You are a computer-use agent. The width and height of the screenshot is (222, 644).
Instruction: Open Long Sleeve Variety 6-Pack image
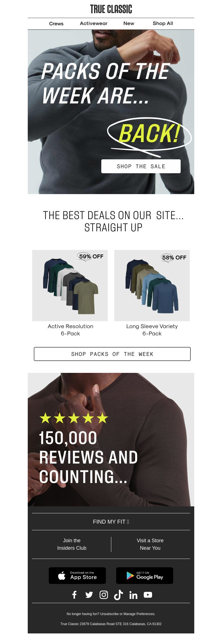pyautogui.click(x=152, y=286)
